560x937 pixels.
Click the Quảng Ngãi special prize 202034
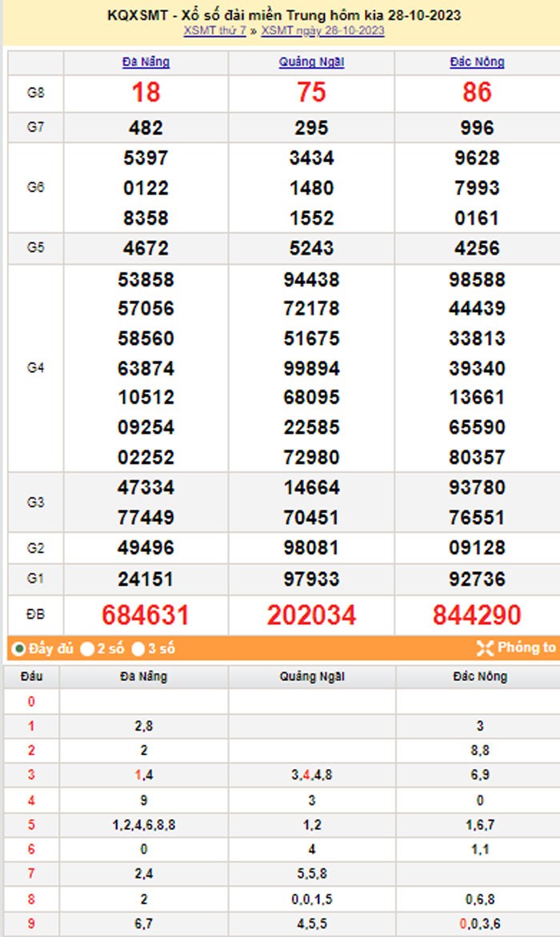pyautogui.click(x=311, y=615)
